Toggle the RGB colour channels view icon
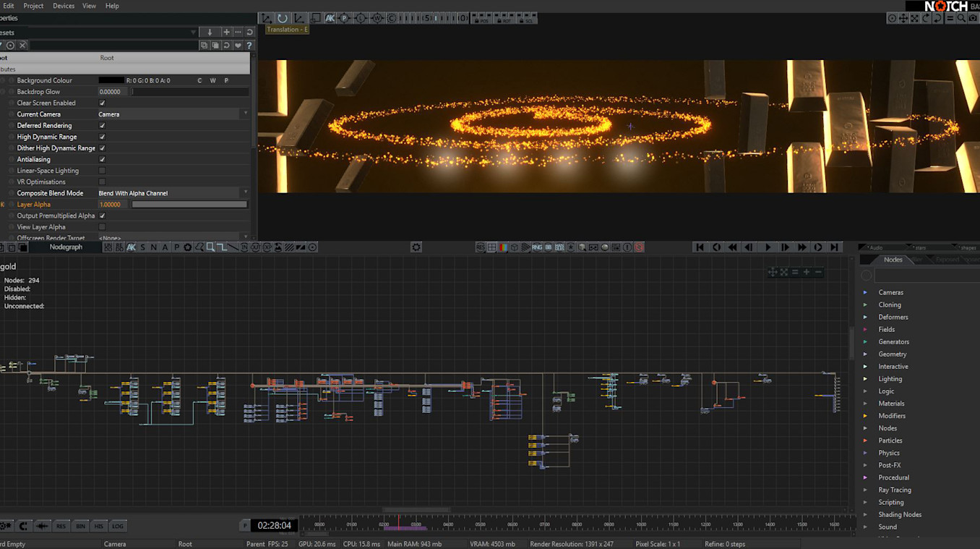The image size is (980, 549). pos(503,247)
